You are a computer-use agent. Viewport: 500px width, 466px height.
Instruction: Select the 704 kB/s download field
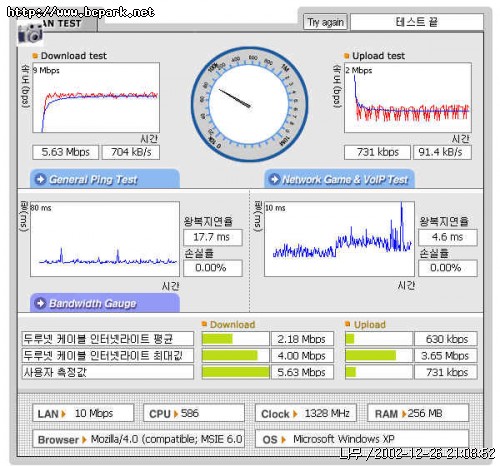coord(131,152)
